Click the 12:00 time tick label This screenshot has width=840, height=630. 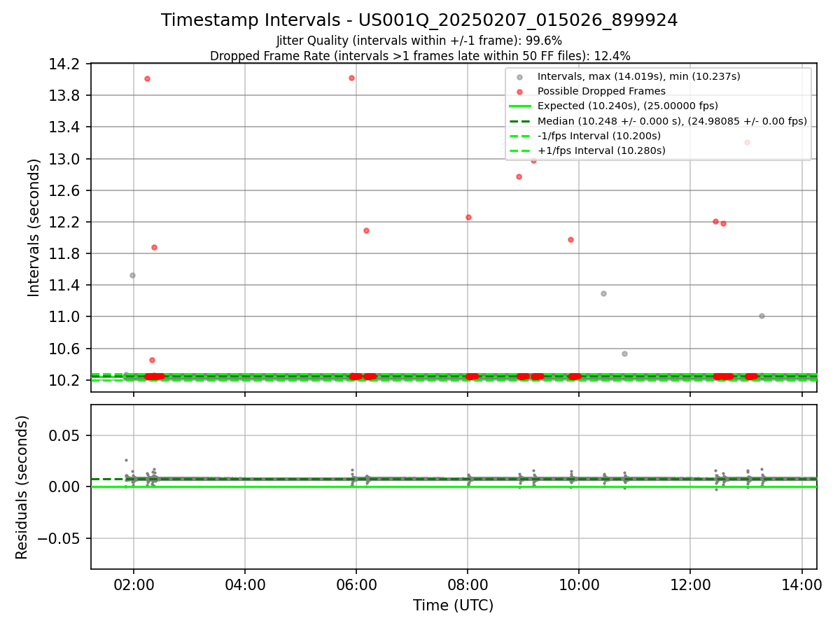pyautogui.click(x=690, y=585)
